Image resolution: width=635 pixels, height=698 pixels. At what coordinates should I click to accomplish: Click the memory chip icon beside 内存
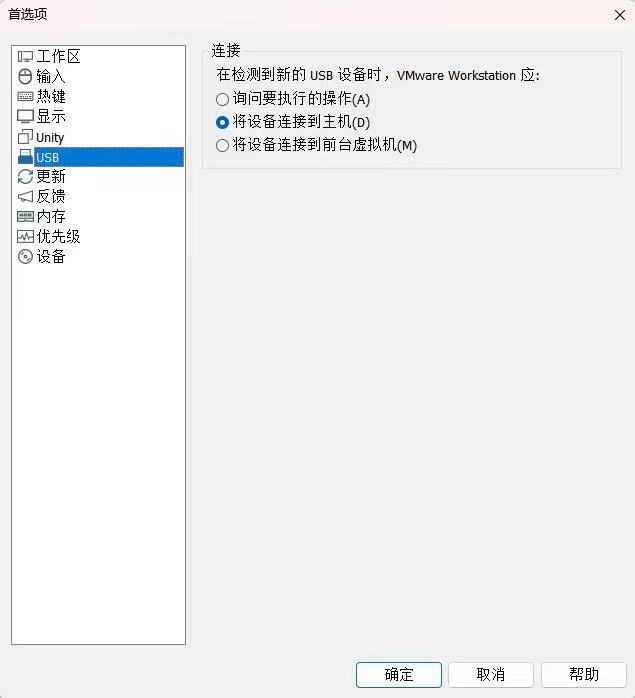point(25,217)
